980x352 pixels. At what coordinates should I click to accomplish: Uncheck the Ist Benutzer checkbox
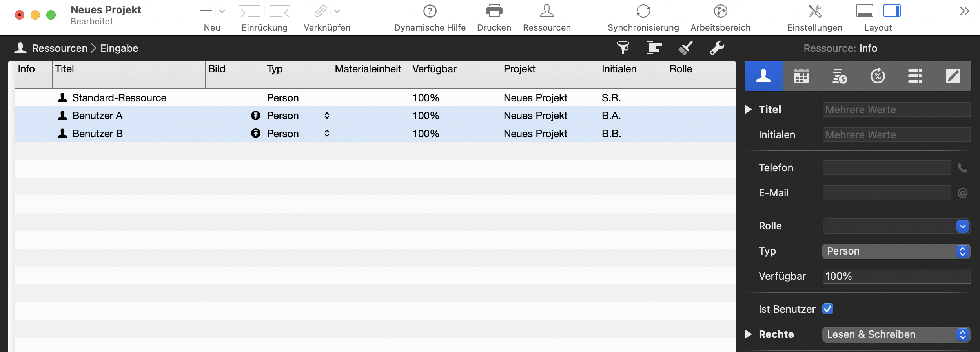pos(828,309)
